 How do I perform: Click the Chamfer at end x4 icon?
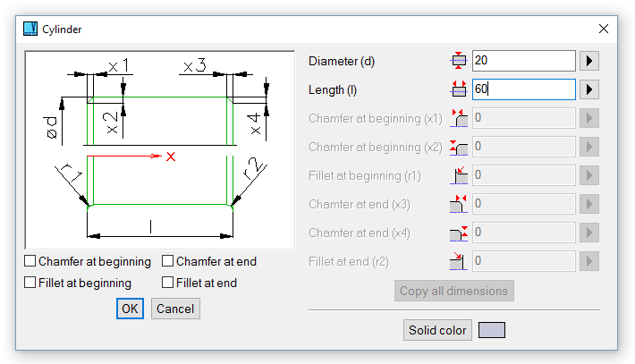(x=459, y=233)
